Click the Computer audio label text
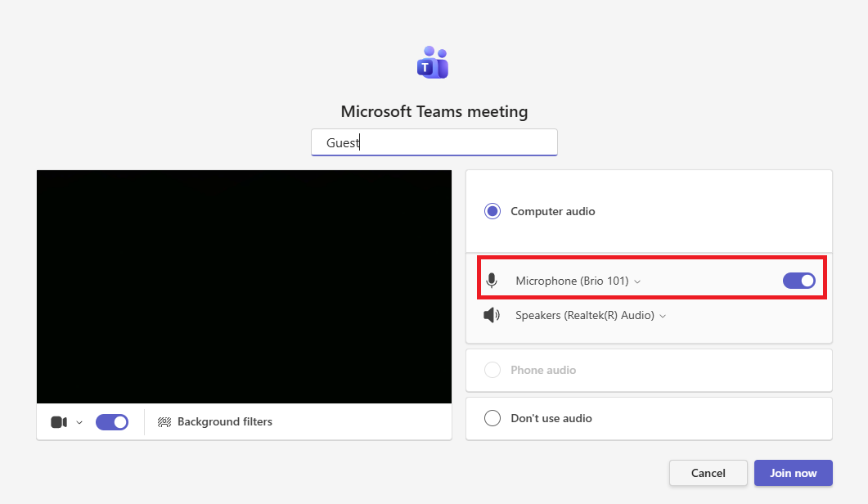 click(x=553, y=211)
